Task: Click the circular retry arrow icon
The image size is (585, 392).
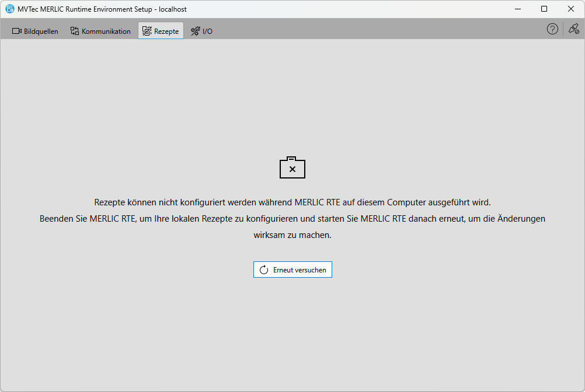Action: (264, 270)
